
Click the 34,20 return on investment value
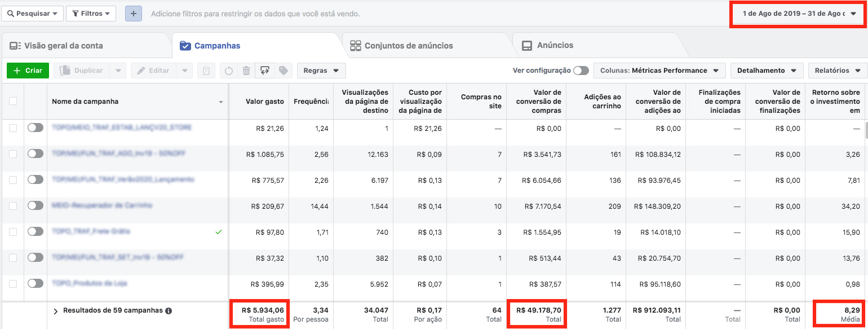point(851,206)
